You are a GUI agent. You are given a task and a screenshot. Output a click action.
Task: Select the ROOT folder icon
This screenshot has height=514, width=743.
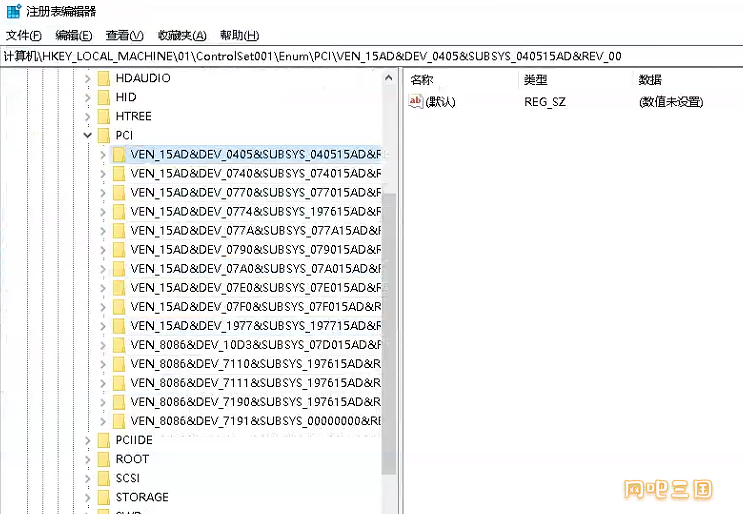[104, 459]
